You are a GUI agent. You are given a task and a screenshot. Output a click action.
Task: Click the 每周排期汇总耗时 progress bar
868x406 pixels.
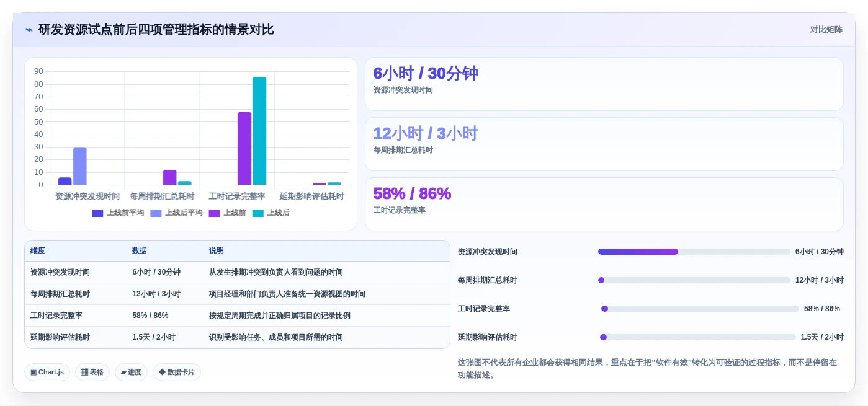[694, 280]
